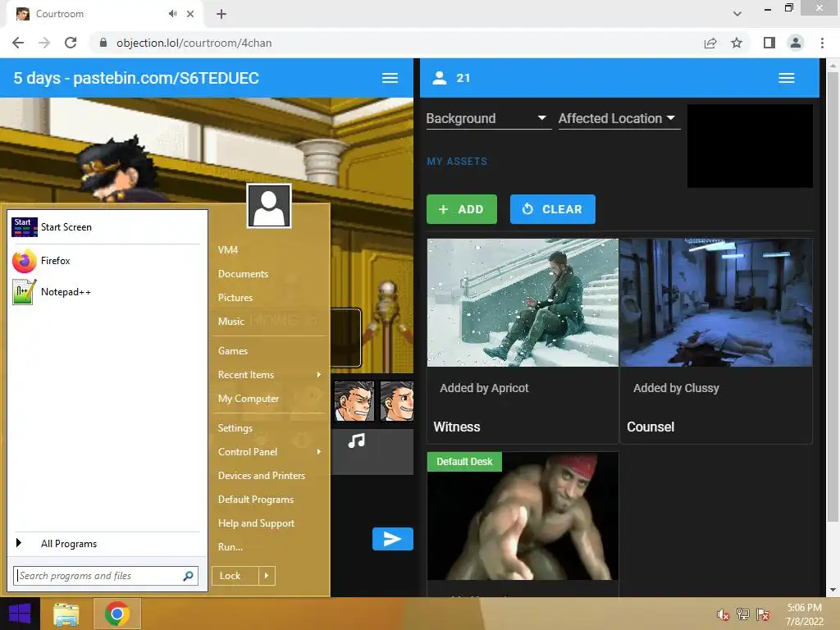Screen dimensions: 840x630
Task: Click the network tray icon
Action: pyautogui.click(x=743, y=614)
